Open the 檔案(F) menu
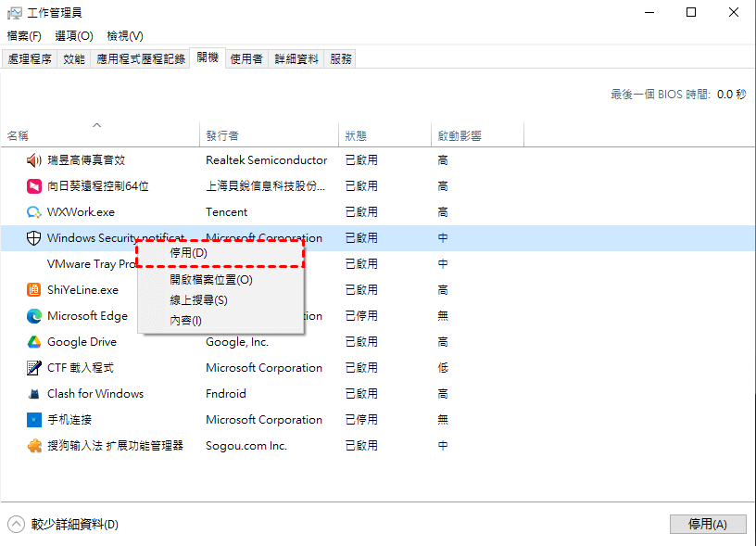This screenshot has height=546, width=756. point(24,36)
